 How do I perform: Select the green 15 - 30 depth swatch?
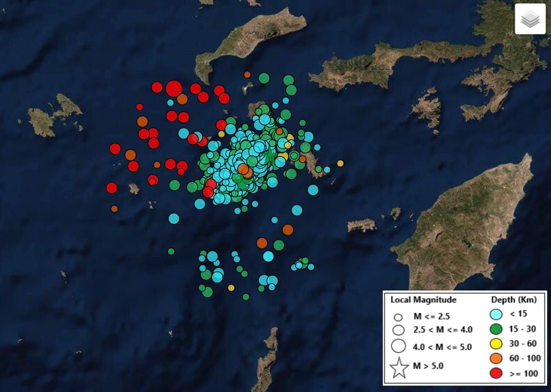point(496,329)
